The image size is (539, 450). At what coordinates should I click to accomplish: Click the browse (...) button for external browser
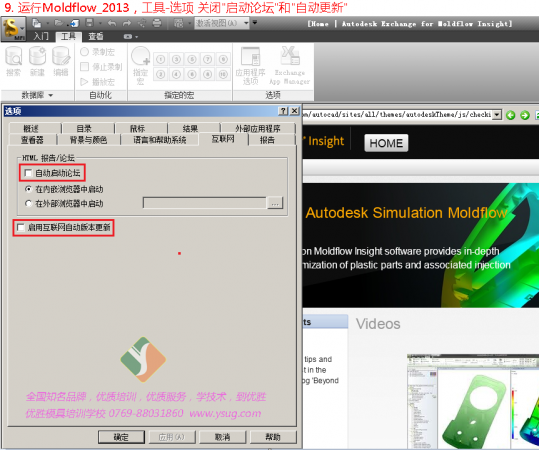pos(275,203)
